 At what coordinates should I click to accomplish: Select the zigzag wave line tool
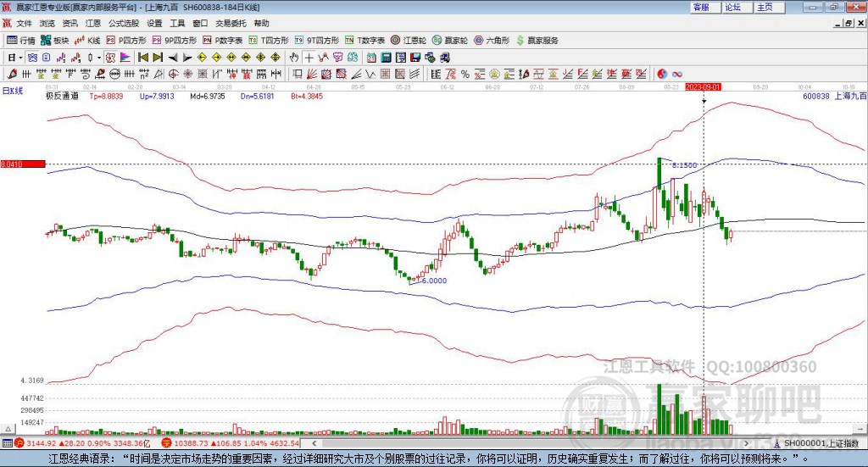pyautogui.click(x=371, y=74)
